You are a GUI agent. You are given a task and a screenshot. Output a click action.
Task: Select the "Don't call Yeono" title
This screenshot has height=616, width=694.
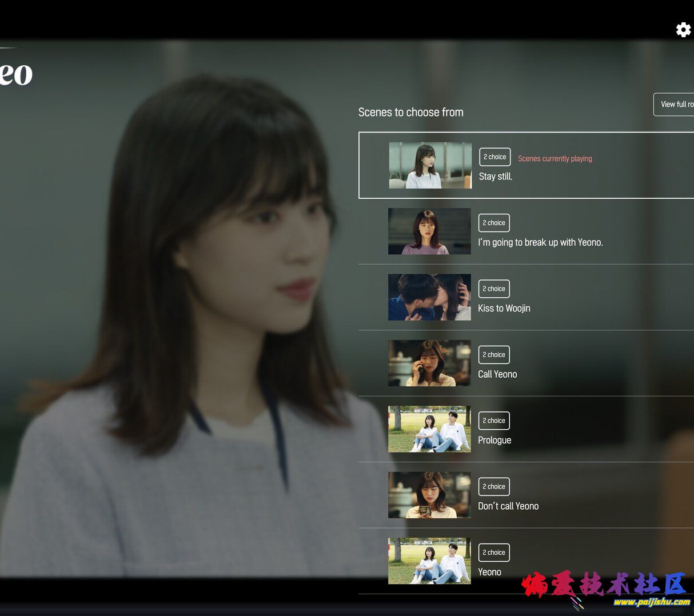pos(508,506)
